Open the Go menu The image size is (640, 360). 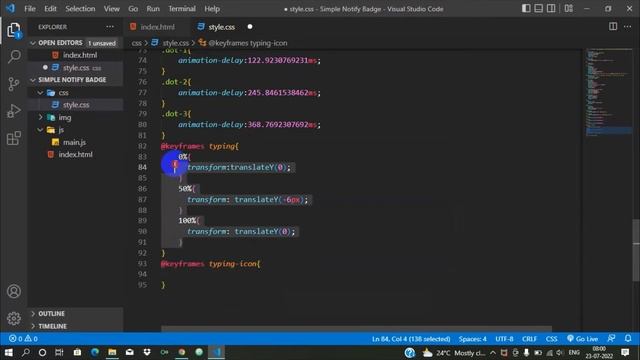133,9
